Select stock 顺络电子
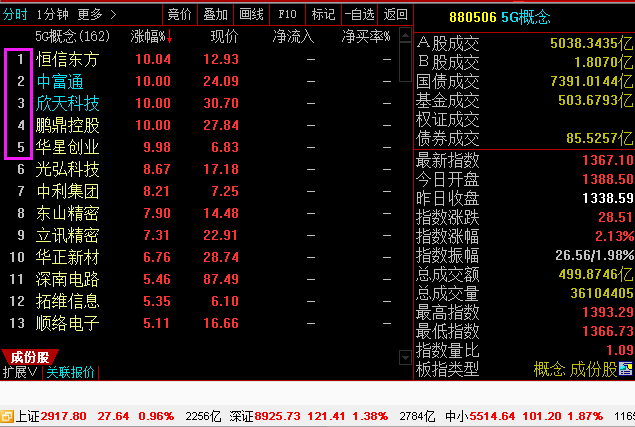This screenshot has height=427, width=635. tap(67, 323)
